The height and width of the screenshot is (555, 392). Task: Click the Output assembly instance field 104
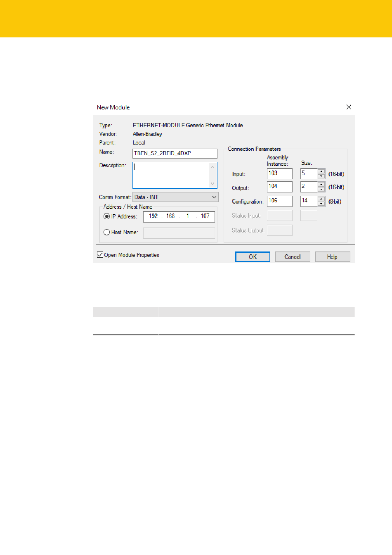[x=280, y=187]
